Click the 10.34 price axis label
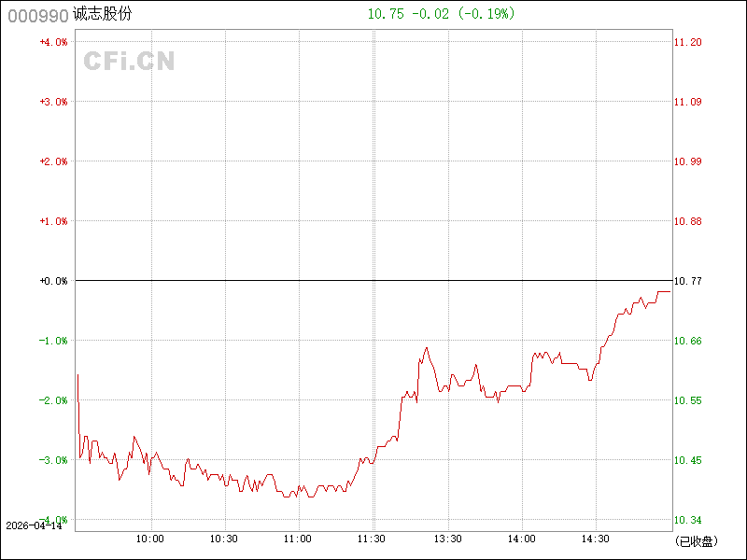 (688, 520)
